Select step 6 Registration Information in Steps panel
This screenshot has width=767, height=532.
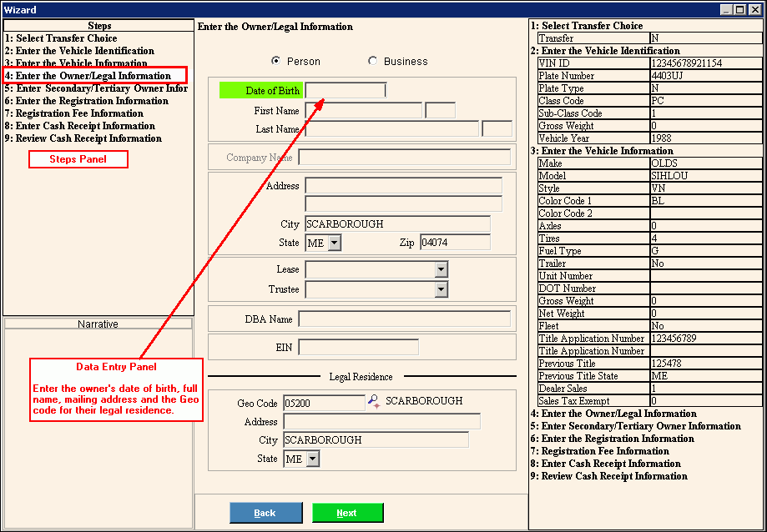87,101
